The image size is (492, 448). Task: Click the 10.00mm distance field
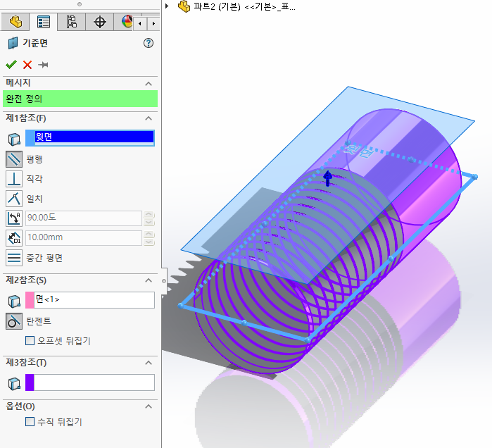(84, 237)
